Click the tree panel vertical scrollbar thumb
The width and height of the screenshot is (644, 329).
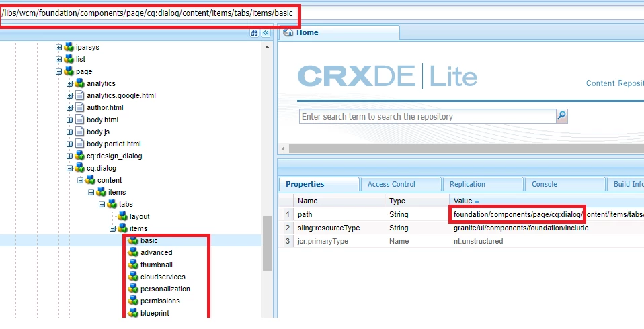point(267,243)
